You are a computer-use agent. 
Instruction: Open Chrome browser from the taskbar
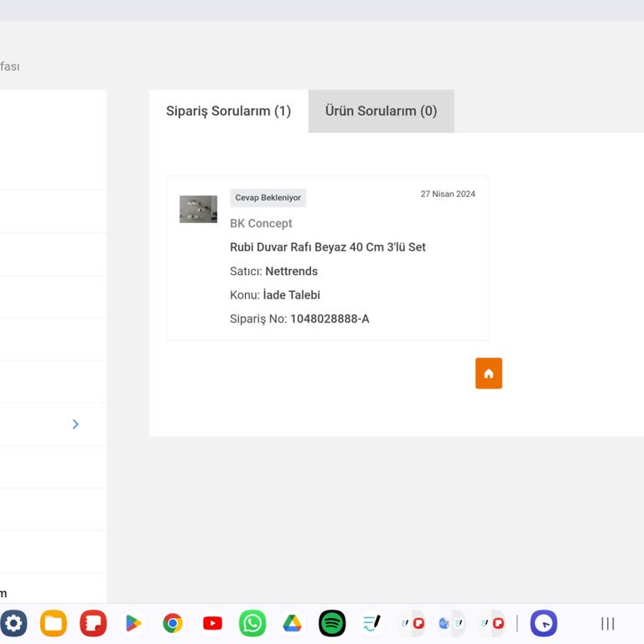(x=173, y=623)
